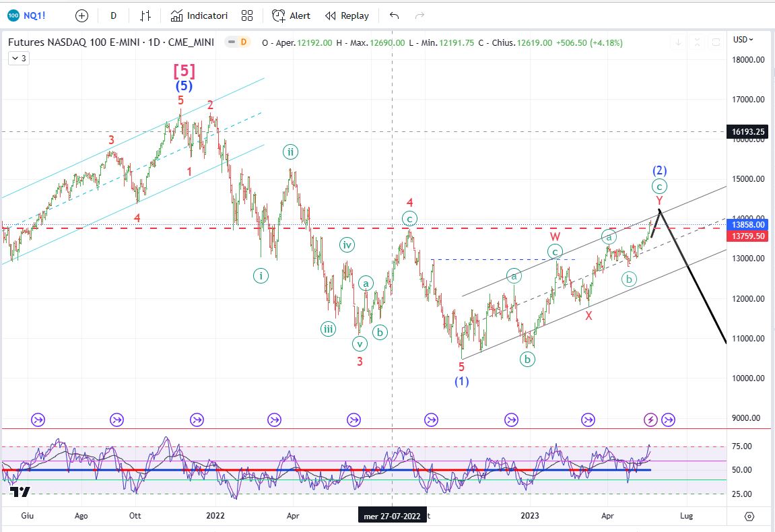The width and height of the screenshot is (775, 532).
Task: Open symbol search from the NQ1! ticker
Action: coord(27,15)
